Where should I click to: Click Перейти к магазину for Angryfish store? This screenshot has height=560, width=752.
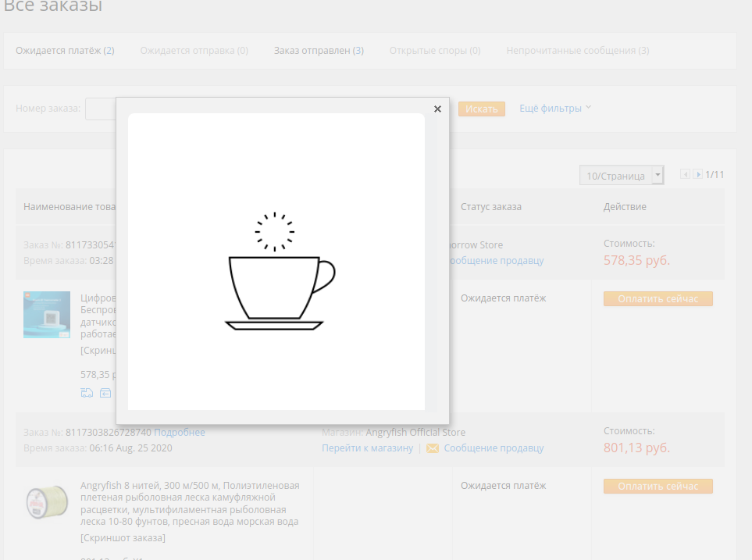point(367,448)
